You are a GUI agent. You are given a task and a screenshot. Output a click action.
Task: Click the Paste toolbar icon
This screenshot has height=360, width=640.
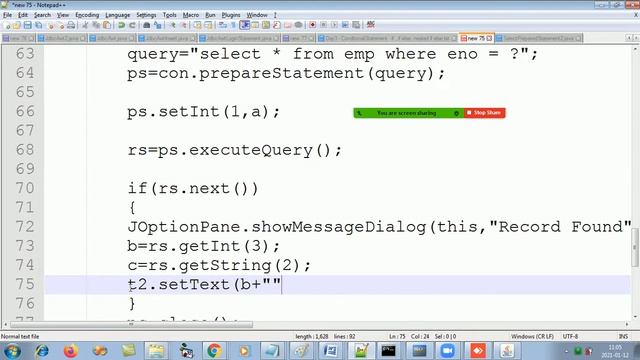[107, 25]
